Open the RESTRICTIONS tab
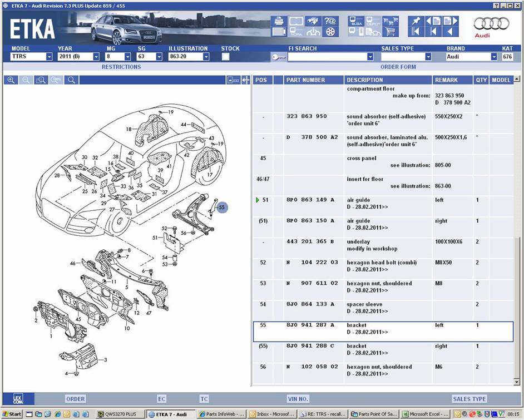The image size is (524, 420). pyautogui.click(x=121, y=67)
